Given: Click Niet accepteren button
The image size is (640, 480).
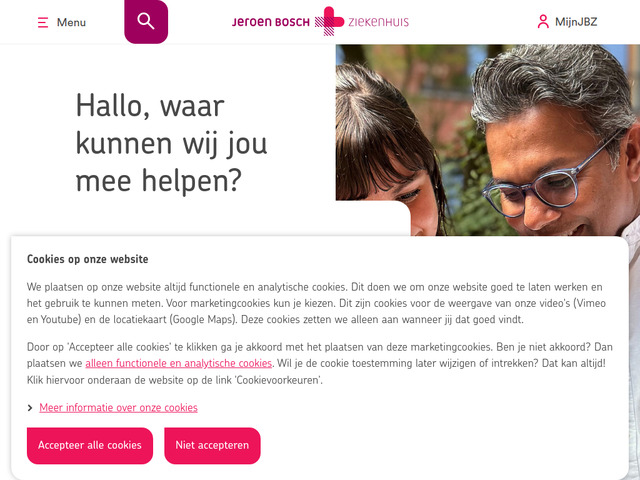Looking at the screenshot, I should pyautogui.click(x=212, y=445).
